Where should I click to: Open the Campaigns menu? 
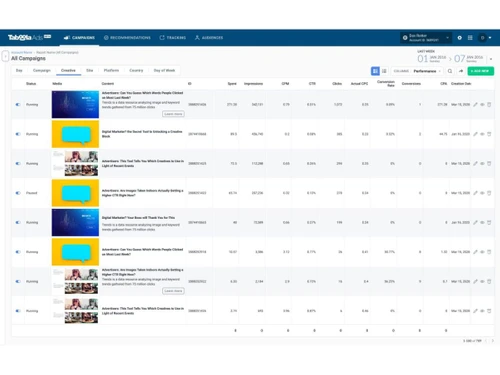pos(79,38)
